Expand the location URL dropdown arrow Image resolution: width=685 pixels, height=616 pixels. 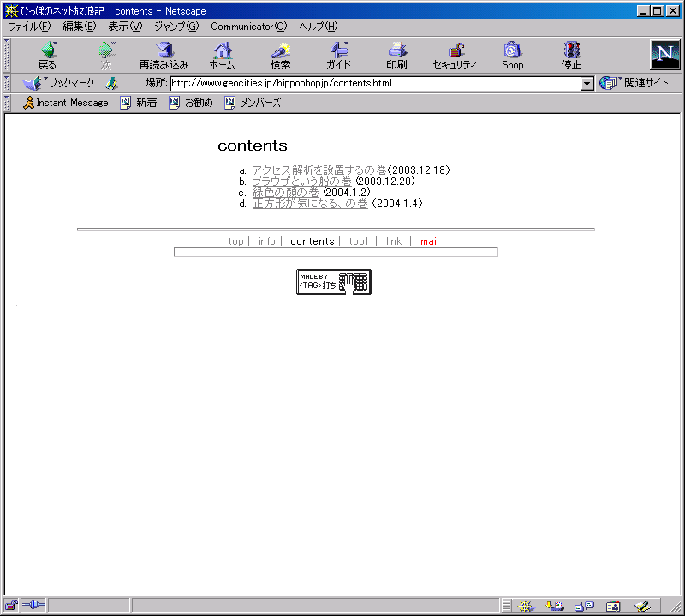[587, 83]
